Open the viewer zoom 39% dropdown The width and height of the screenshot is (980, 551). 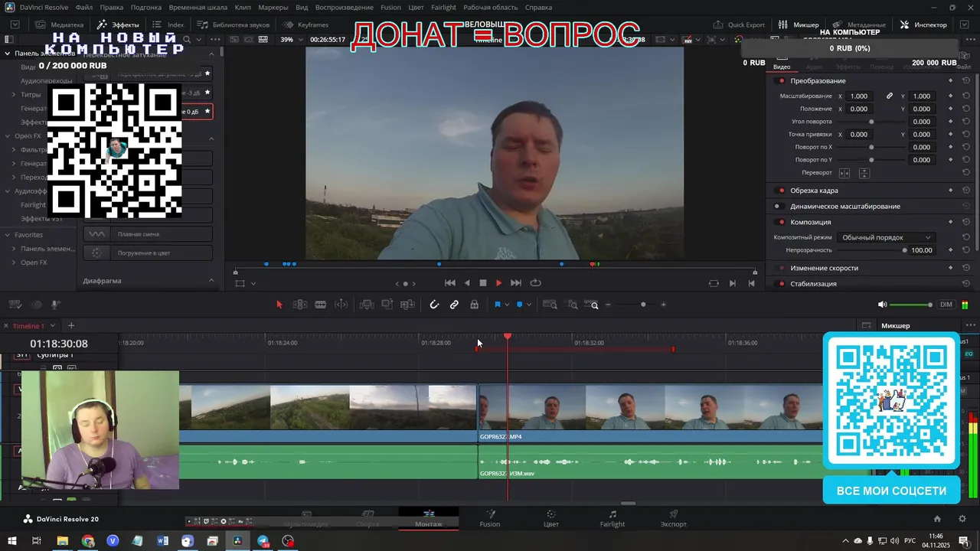coord(291,40)
